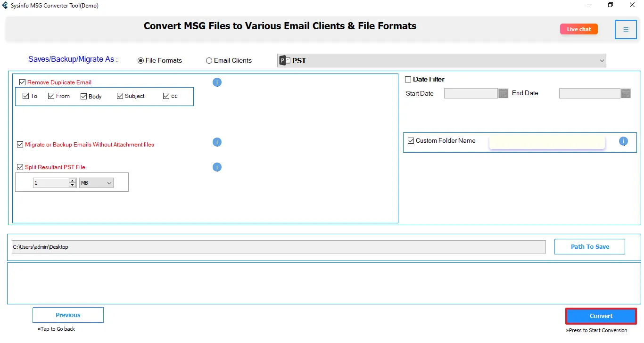
Task: Open End Date calendar picker icon
Action: (x=626, y=93)
